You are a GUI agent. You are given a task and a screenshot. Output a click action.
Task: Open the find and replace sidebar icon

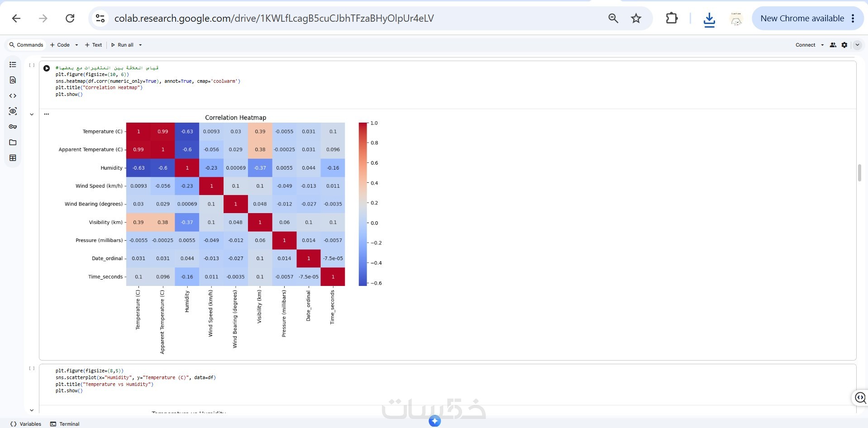(x=13, y=80)
